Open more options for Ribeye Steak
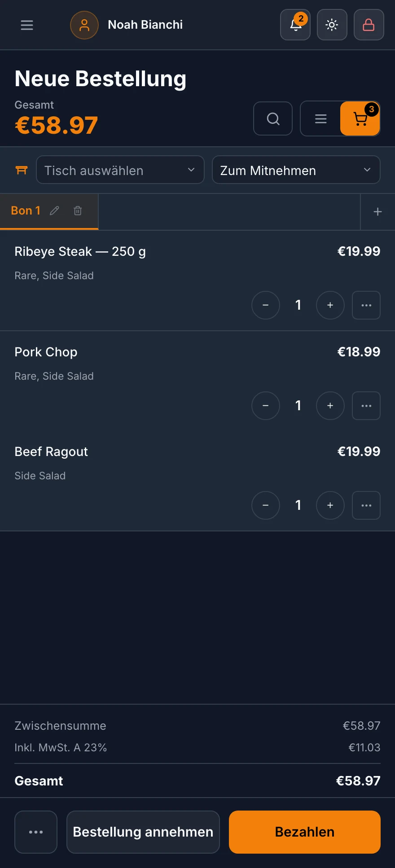Image resolution: width=395 pixels, height=868 pixels. click(x=366, y=305)
